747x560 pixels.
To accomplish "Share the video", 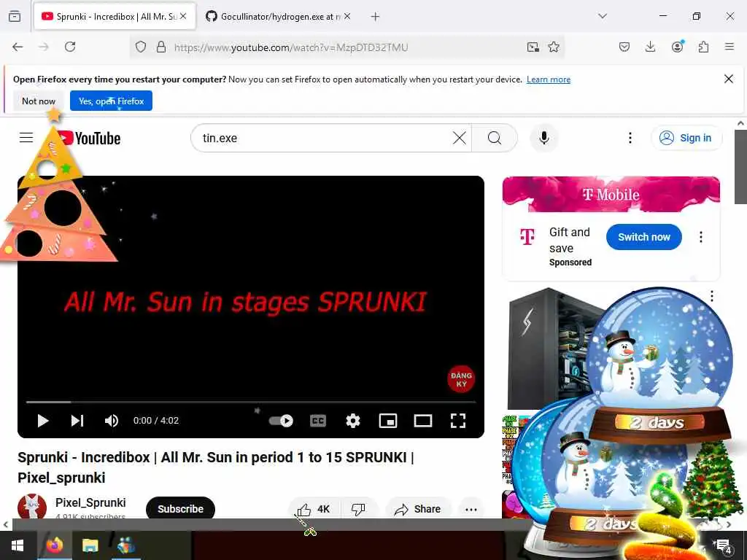I will pos(418,509).
